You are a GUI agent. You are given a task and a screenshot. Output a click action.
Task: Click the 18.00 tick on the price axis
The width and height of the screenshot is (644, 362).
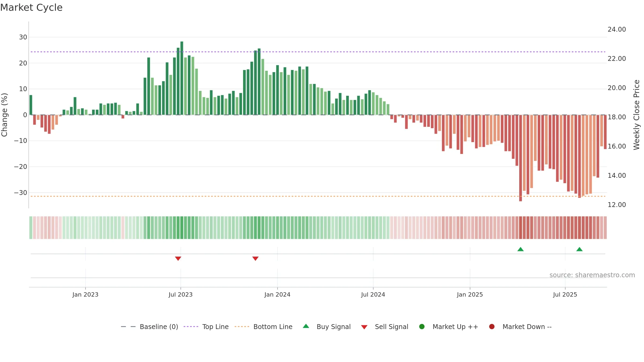(617, 117)
